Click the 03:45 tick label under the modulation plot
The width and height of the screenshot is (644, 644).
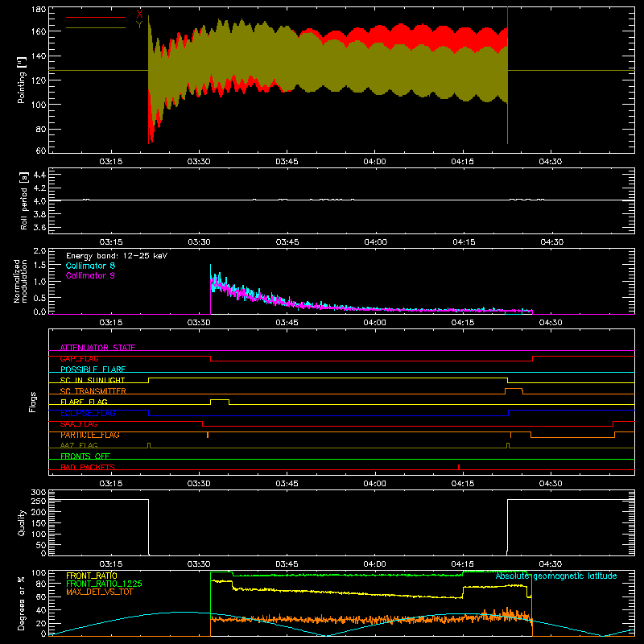[287, 323]
